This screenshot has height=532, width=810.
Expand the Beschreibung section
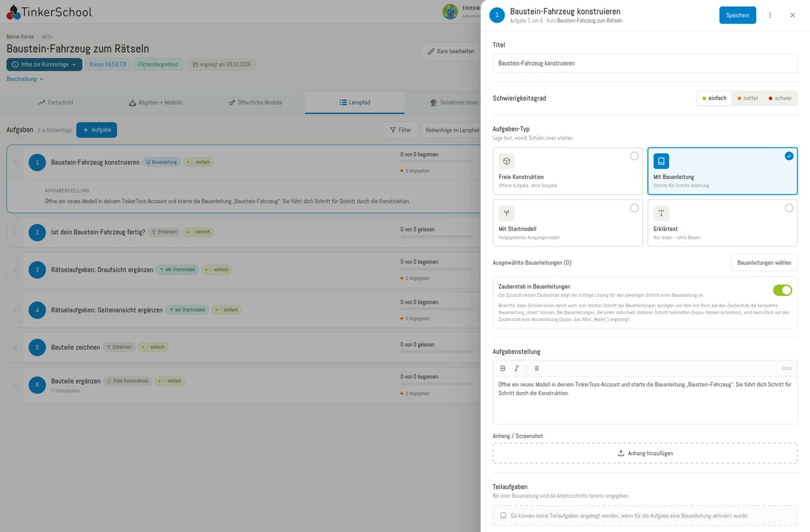[x=25, y=79]
